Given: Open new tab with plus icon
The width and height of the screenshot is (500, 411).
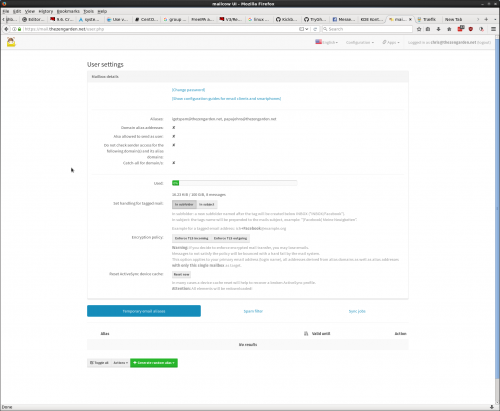Looking at the screenshot, I should coord(486,19).
